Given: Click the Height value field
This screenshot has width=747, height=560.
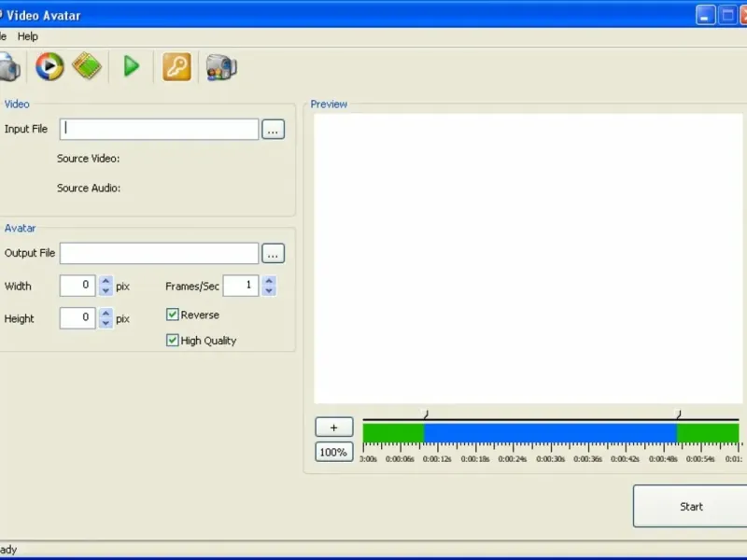Looking at the screenshot, I should pyautogui.click(x=78, y=317).
